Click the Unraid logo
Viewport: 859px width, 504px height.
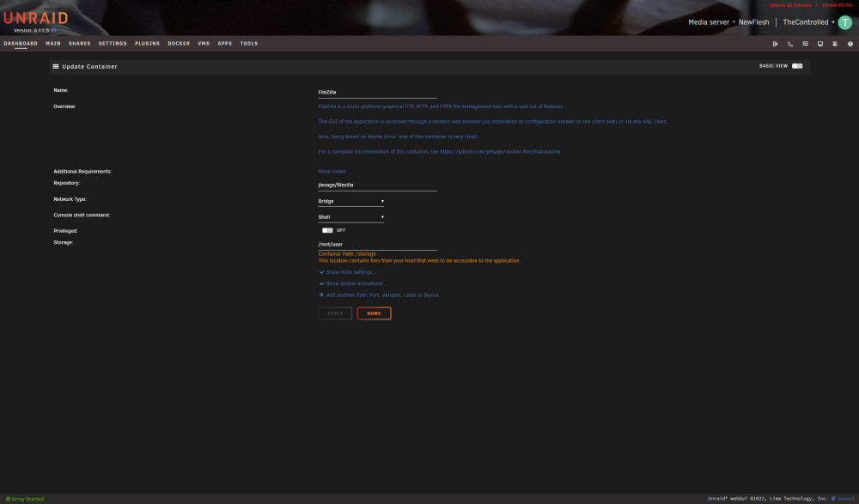(35, 18)
